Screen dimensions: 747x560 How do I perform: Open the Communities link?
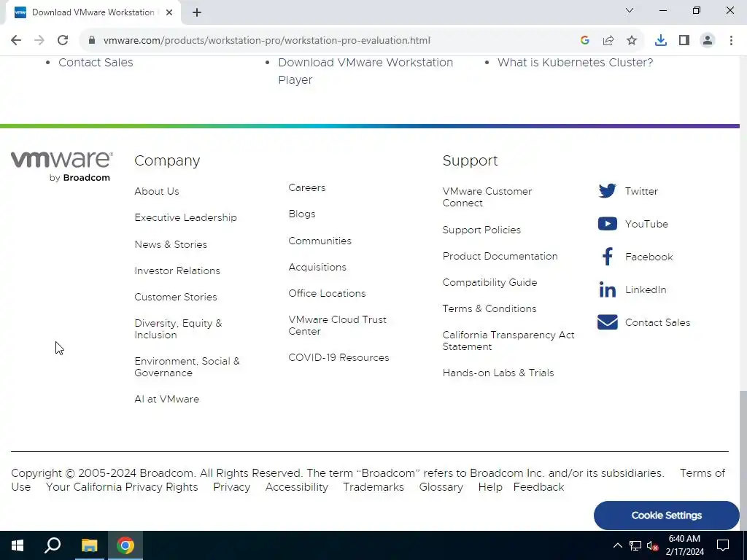click(x=320, y=241)
